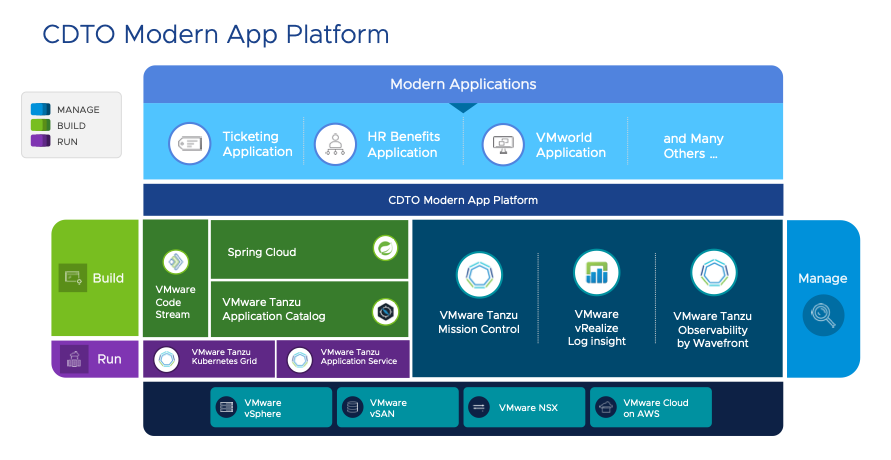
Task: Click the Tanzu Observability by Wavefront icon
Action: coord(714,273)
